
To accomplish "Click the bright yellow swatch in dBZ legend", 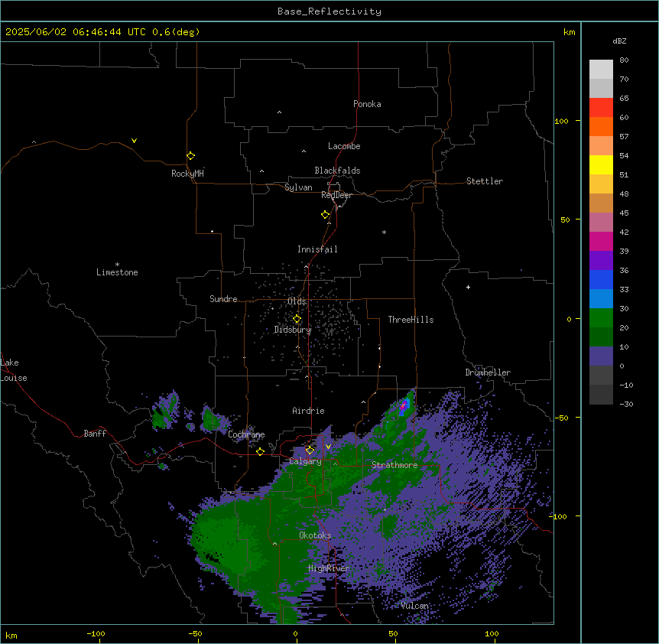I will pos(601,164).
